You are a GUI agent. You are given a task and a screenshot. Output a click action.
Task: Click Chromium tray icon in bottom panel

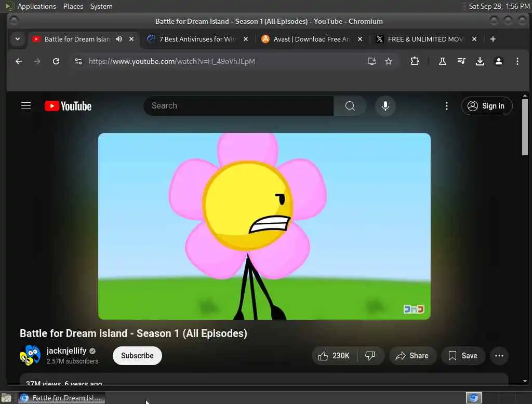[474, 398]
